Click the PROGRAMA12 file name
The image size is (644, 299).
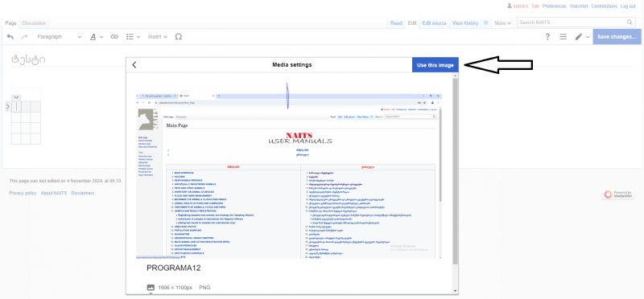pos(173,268)
